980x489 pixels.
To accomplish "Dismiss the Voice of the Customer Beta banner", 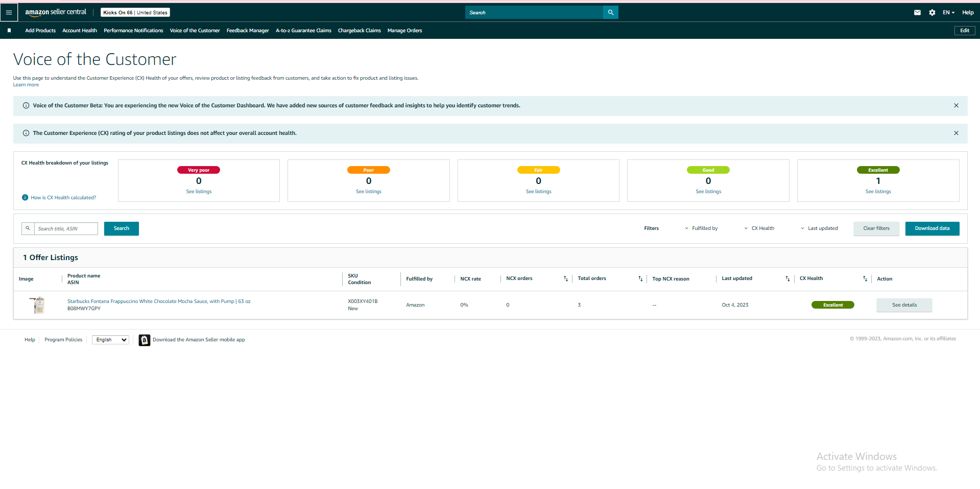I will point(956,105).
